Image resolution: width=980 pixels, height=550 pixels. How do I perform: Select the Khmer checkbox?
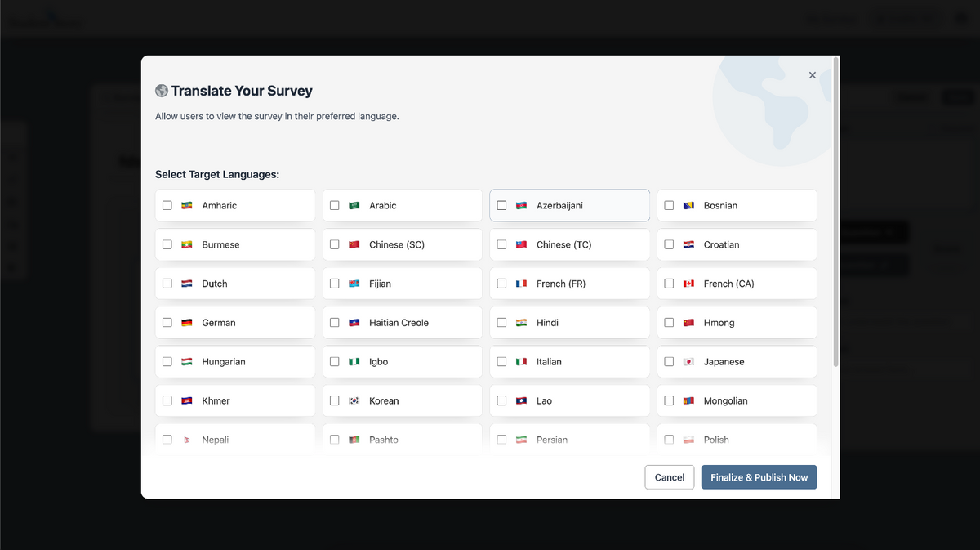pos(167,400)
